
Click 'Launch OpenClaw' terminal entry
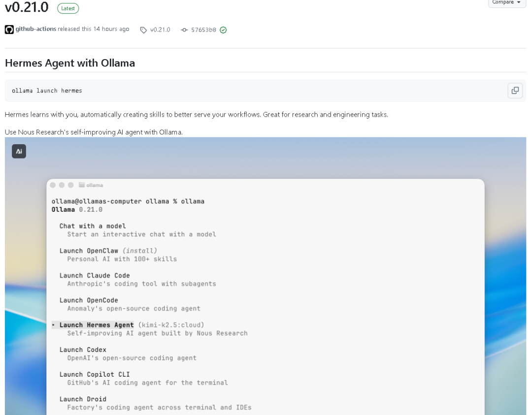(89, 251)
